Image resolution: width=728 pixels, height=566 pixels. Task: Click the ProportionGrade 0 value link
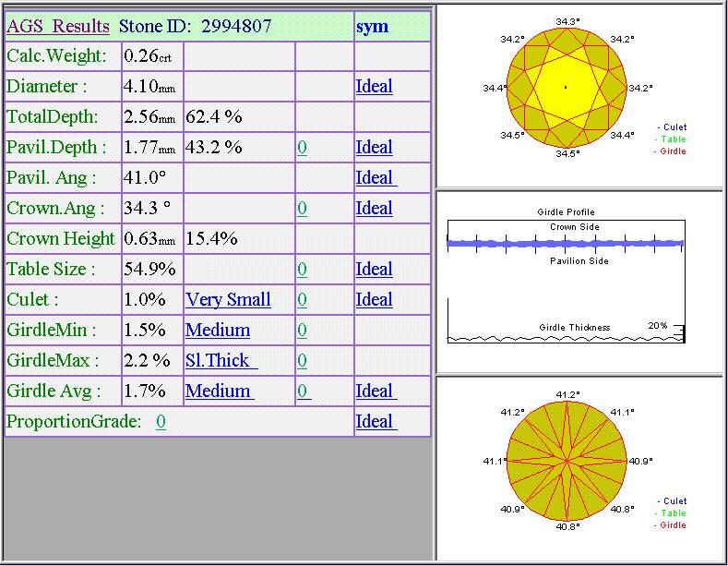pyautogui.click(x=161, y=422)
